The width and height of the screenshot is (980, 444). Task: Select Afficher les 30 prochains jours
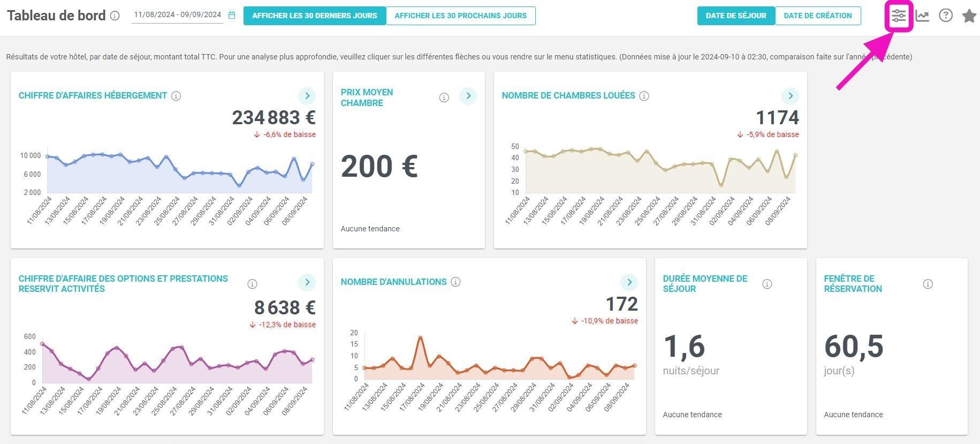461,16
